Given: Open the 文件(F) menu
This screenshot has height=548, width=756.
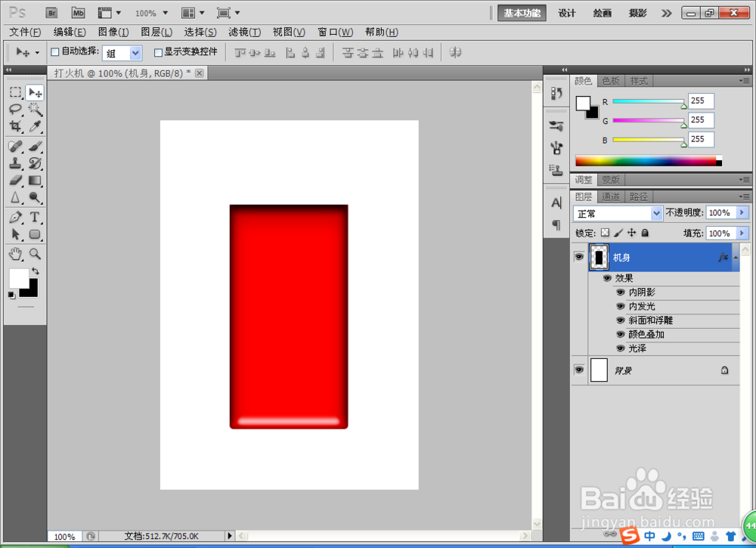Looking at the screenshot, I should [x=25, y=33].
